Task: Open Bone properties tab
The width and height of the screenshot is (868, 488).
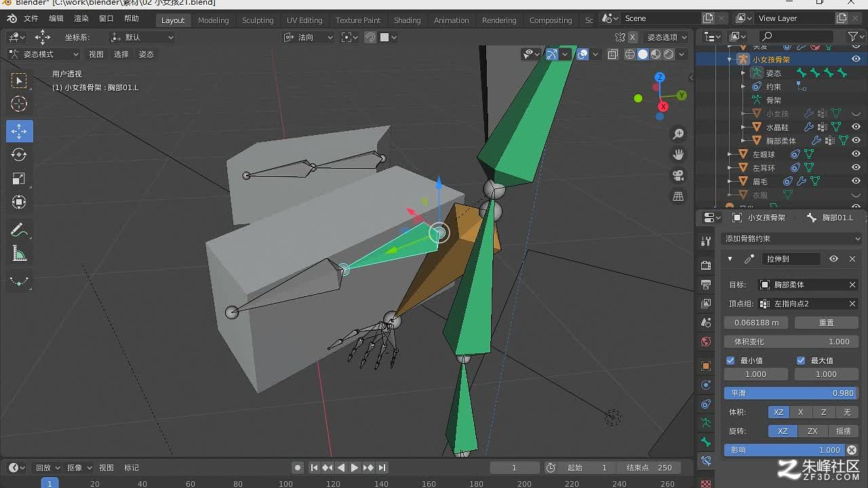Action: [x=706, y=442]
